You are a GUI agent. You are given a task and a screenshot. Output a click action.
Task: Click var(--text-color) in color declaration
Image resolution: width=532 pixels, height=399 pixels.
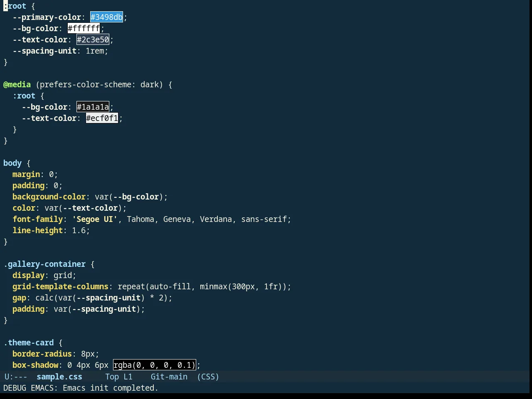[84, 208]
